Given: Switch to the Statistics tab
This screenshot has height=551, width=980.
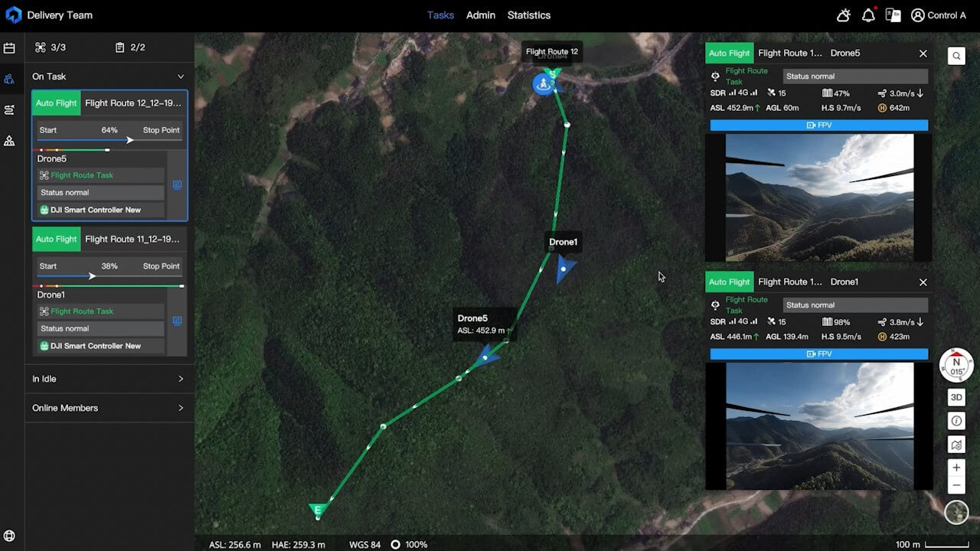Looking at the screenshot, I should pos(528,15).
